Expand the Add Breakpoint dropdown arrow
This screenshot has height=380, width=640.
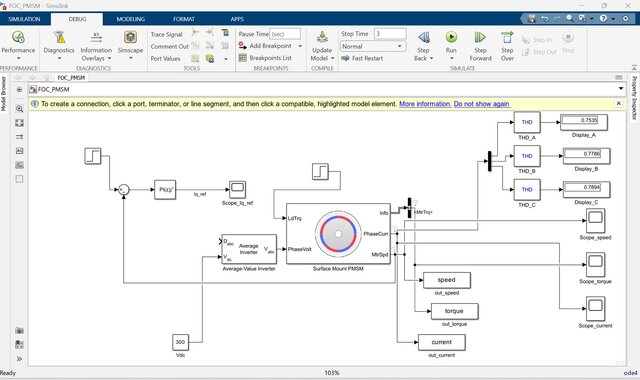coord(300,46)
